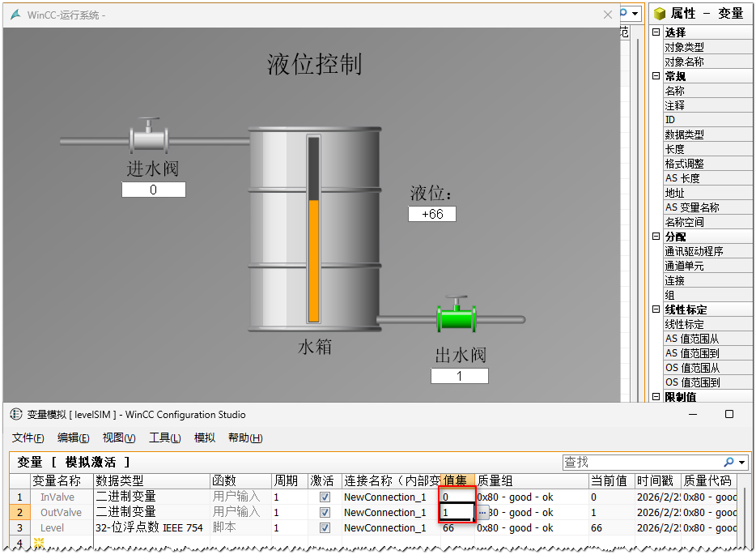Click the magnifier icon in the 查找 search box
Viewport: 756px width, 559px height.
pos(729,462)
